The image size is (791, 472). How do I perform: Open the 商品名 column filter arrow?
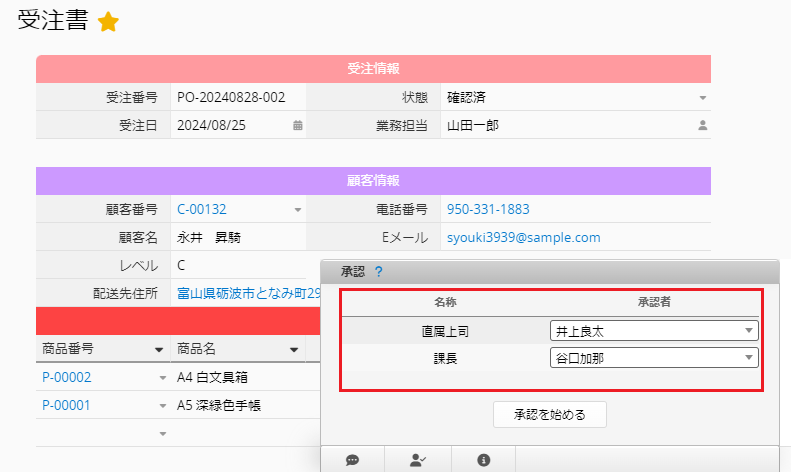pos(294,350)
